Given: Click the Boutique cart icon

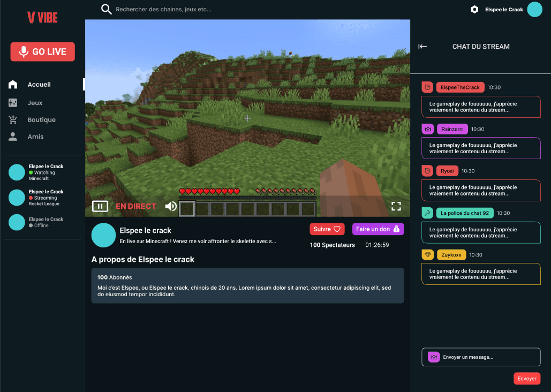Looking at the screenshot, I should 13,119.
